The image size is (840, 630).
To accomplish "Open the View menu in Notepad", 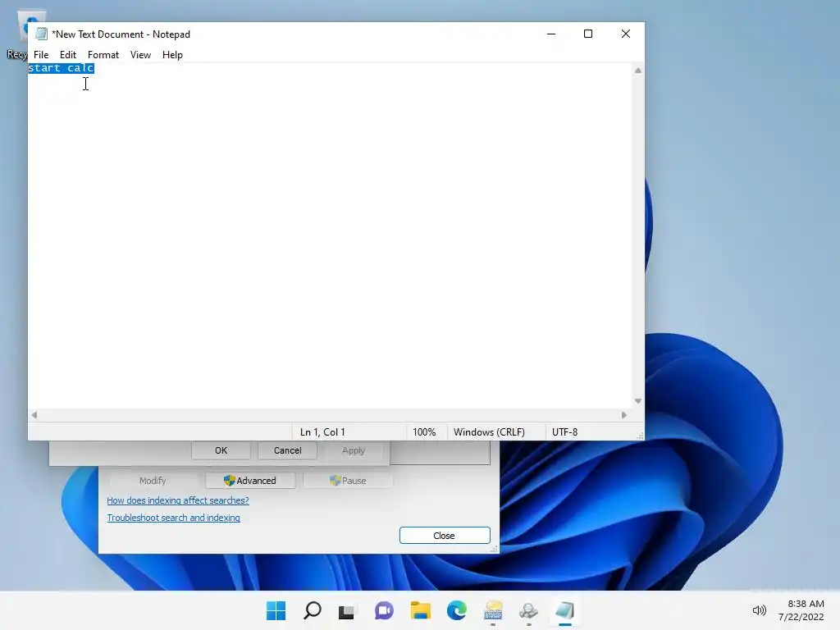I will 140,55.
